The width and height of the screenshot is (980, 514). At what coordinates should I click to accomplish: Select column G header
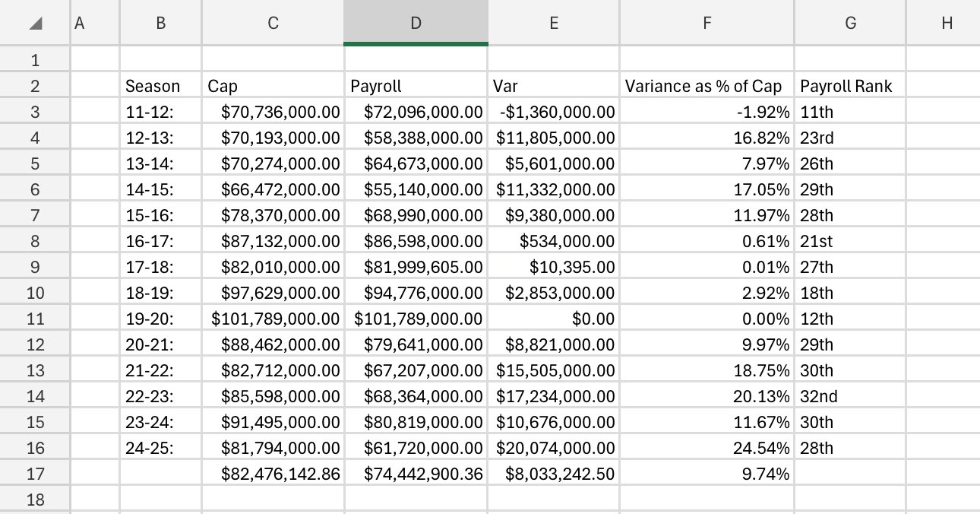point(850,23)
